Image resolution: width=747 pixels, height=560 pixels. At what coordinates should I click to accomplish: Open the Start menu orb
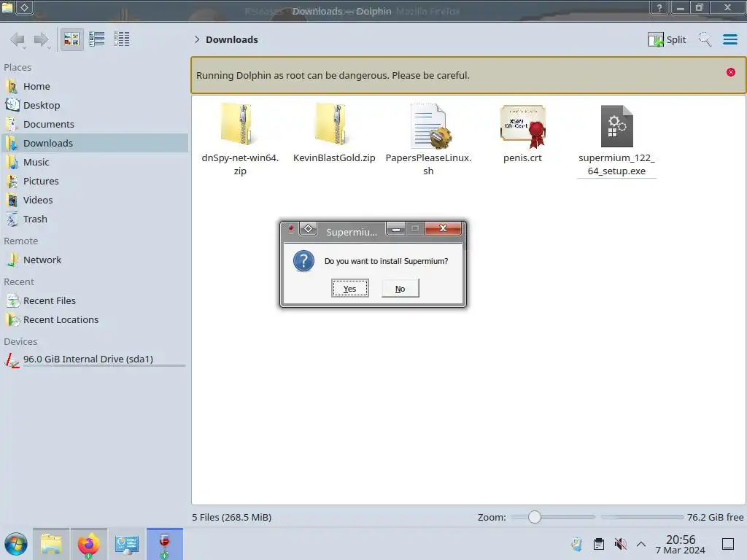pos(16,544)
